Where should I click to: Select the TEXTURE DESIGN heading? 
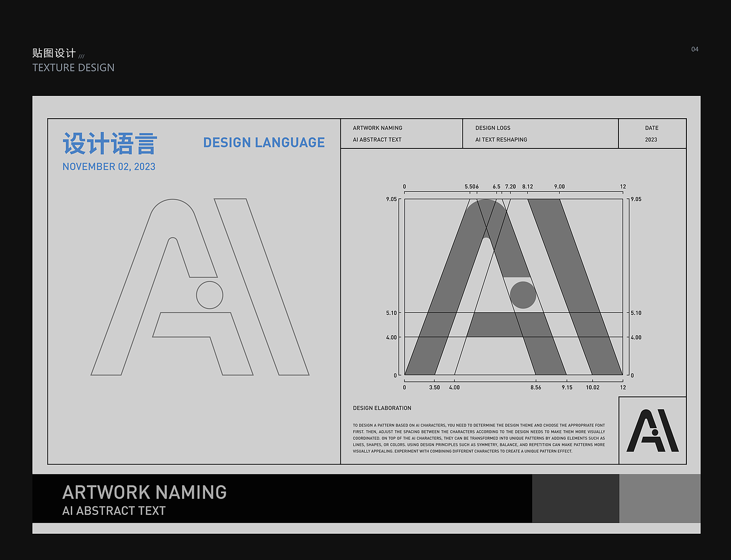(x=73, y=67)
